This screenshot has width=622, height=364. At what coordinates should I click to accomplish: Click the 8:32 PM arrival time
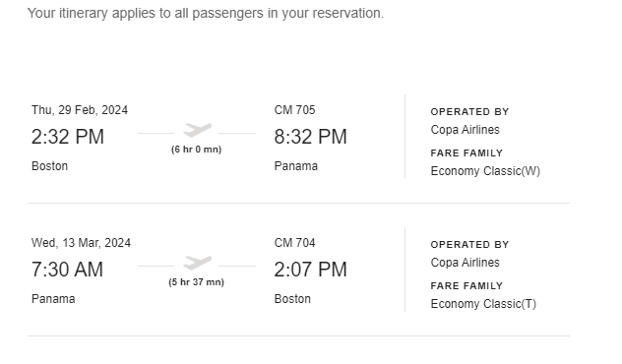[x=311, y=137]
